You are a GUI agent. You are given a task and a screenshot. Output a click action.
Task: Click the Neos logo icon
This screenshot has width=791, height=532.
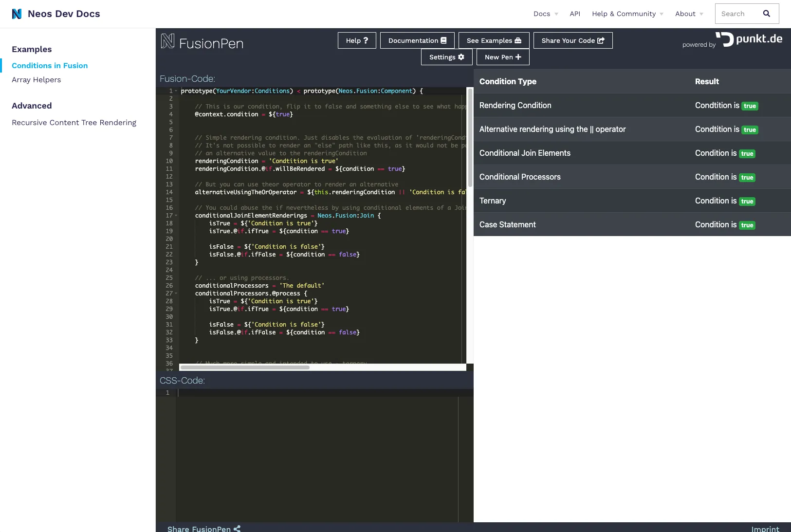click(x=17, y=14)
